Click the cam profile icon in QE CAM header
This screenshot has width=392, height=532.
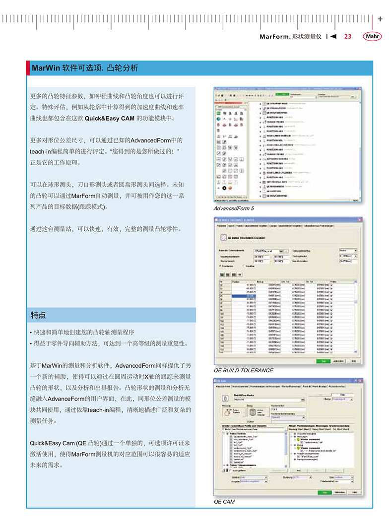[224, 398]
